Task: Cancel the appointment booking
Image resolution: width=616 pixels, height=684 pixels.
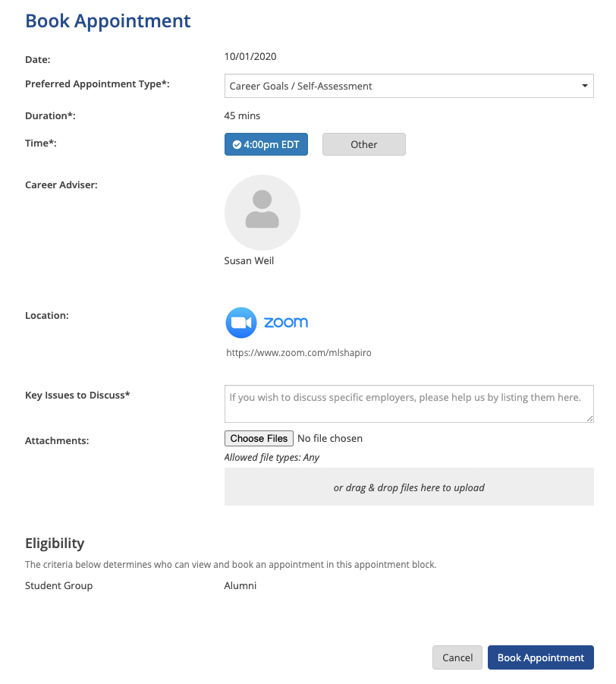Action: (457, 657)
